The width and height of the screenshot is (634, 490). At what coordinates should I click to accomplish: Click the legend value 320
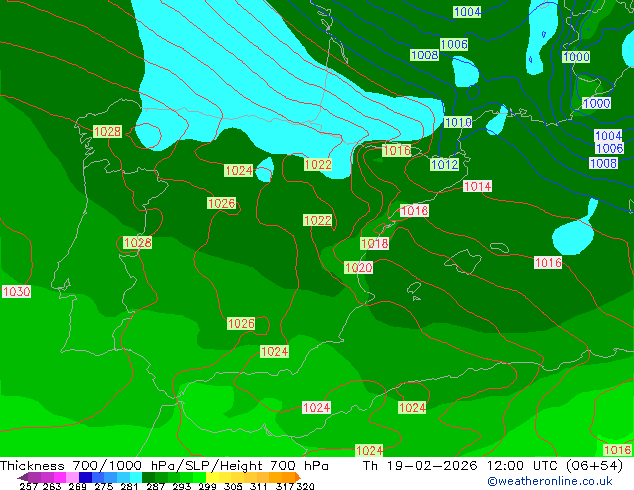point(306,486)
